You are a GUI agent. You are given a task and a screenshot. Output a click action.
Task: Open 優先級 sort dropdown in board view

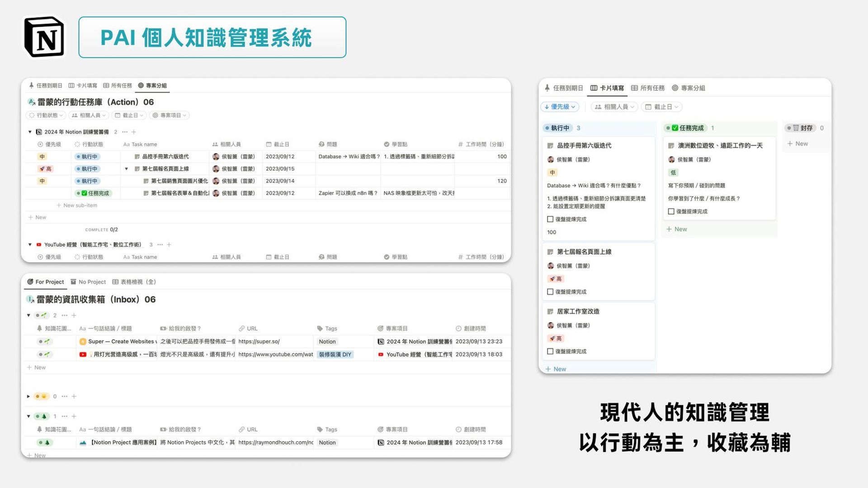pyautogui.click(x=560, y=107)
